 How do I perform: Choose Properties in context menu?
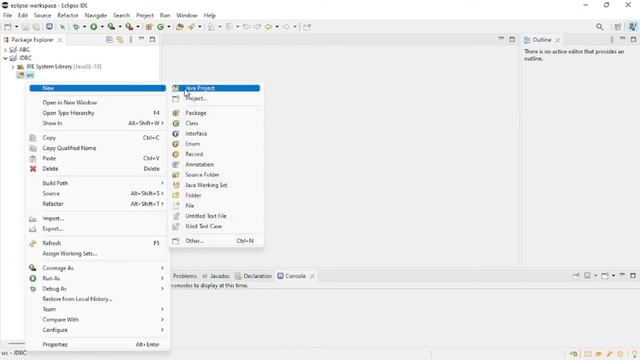tap(98, 344)
